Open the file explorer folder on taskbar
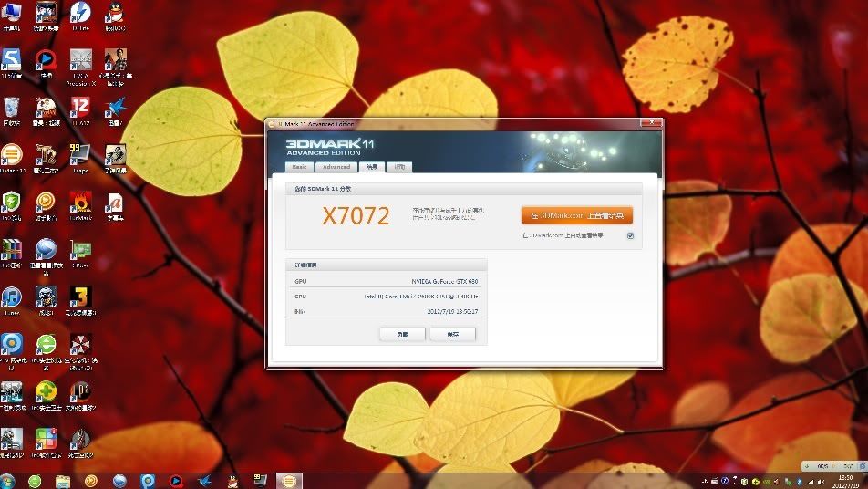This screenshot has width=868, height=489. pyautogui.click(x=63, y=481)
